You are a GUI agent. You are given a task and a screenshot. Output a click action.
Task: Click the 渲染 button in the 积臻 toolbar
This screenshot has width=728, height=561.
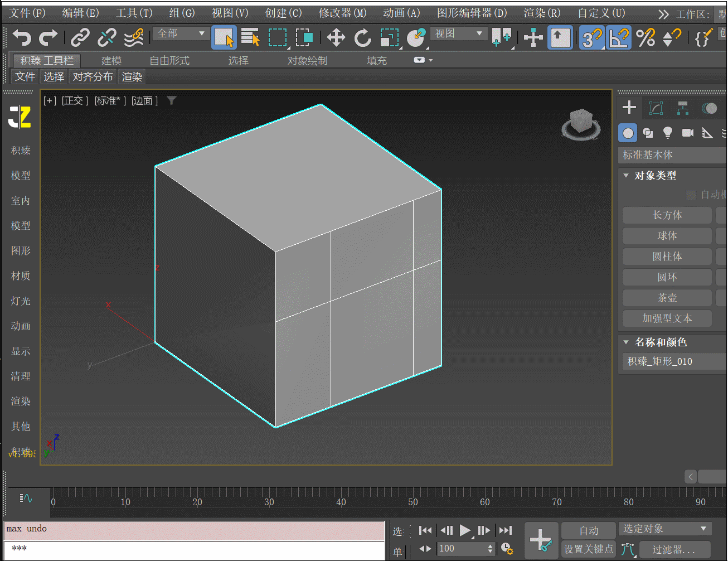[x=132, y=77]
